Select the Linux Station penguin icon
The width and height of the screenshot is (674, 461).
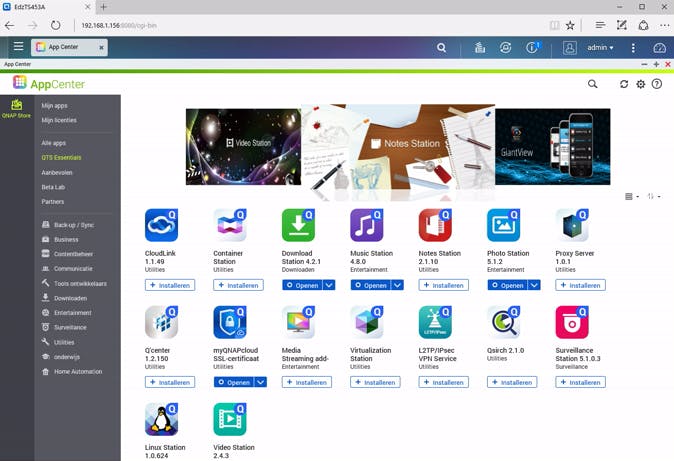click(x=161, y=419)
